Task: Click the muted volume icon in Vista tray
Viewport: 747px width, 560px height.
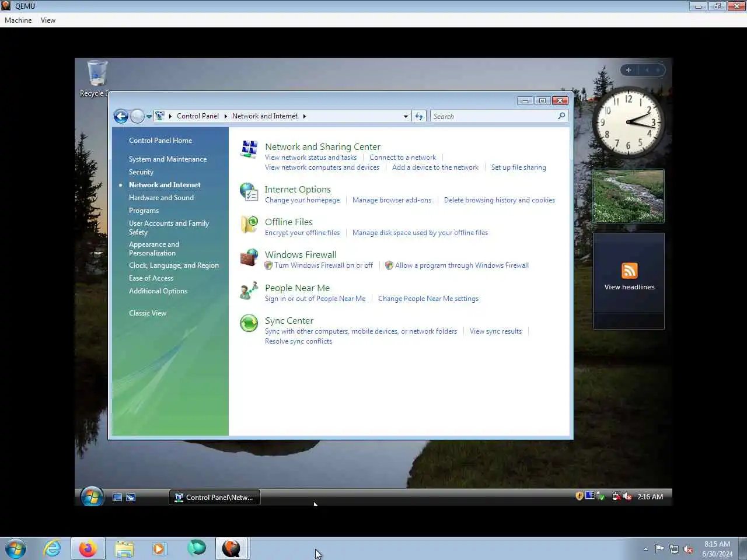Action: [628, 496]
